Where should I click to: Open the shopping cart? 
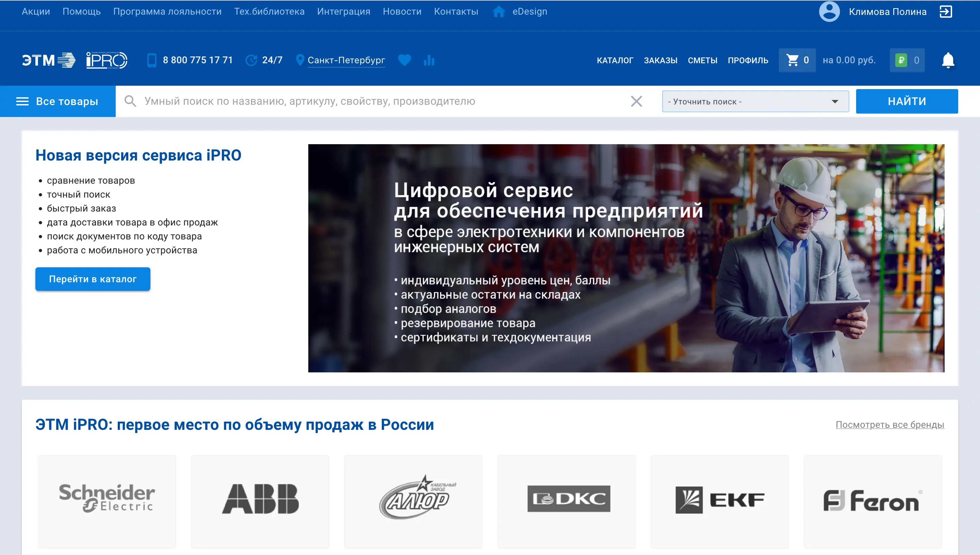click(797, 60)
